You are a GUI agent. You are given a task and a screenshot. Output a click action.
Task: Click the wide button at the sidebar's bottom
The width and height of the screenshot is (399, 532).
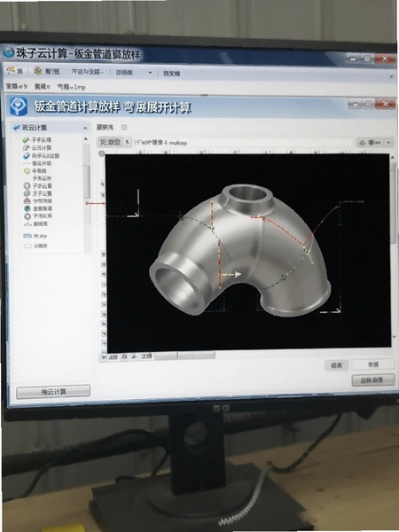53,392
